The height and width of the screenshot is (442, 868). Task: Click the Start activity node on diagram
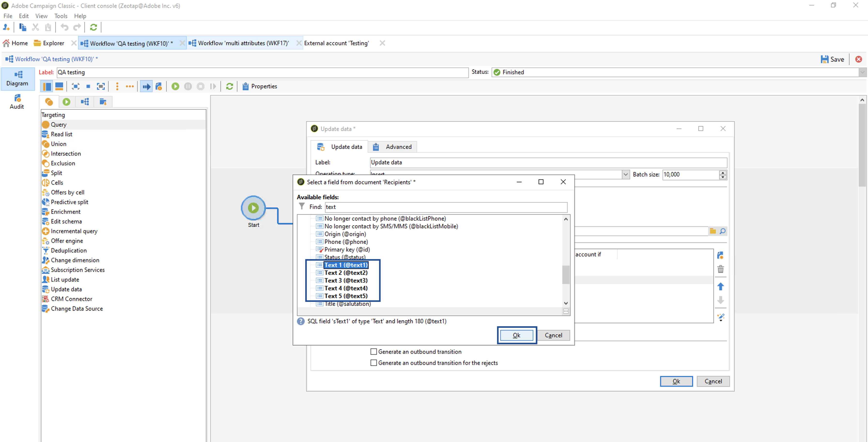click(x=253, y=208)
